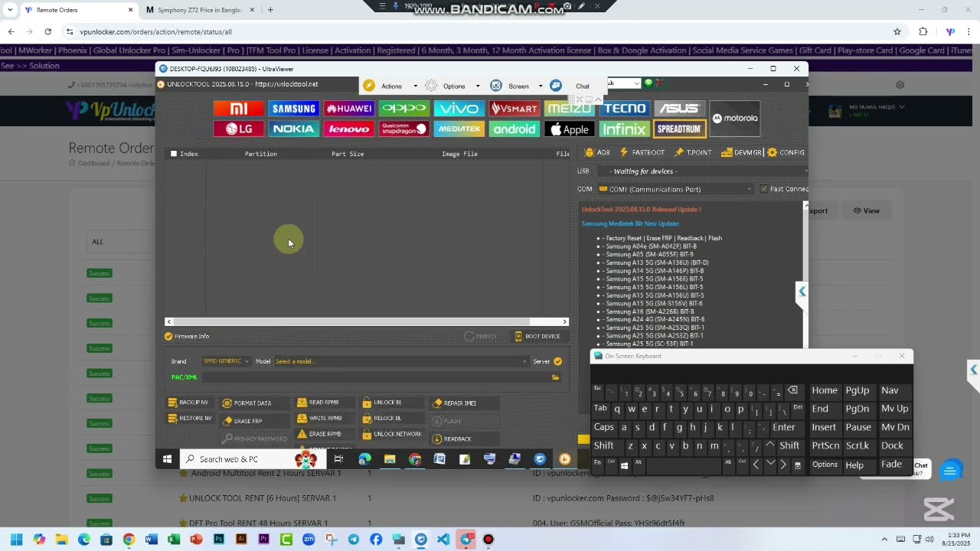
Task: Open the UltraViewer Chat panel
Action: click(x=571, y=86)
